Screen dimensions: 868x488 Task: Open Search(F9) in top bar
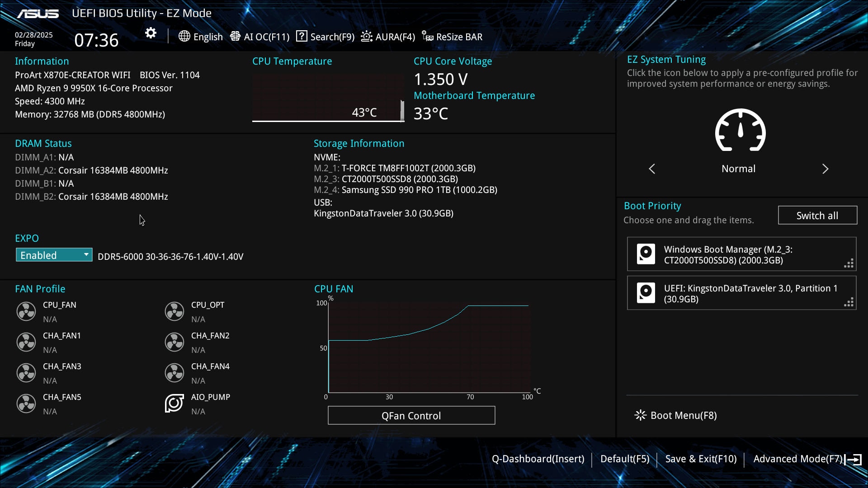coord(325,37)
